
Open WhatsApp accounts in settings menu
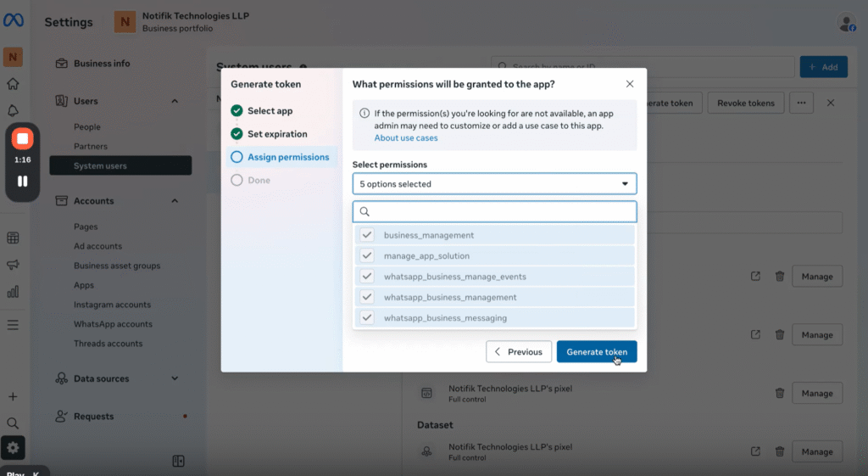113,324
